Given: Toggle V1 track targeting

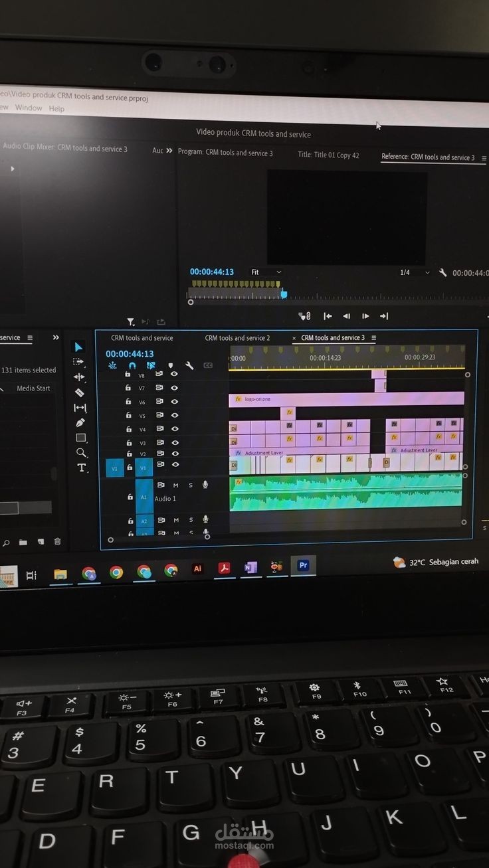Looking at the screenshot, I should [144, 468].
